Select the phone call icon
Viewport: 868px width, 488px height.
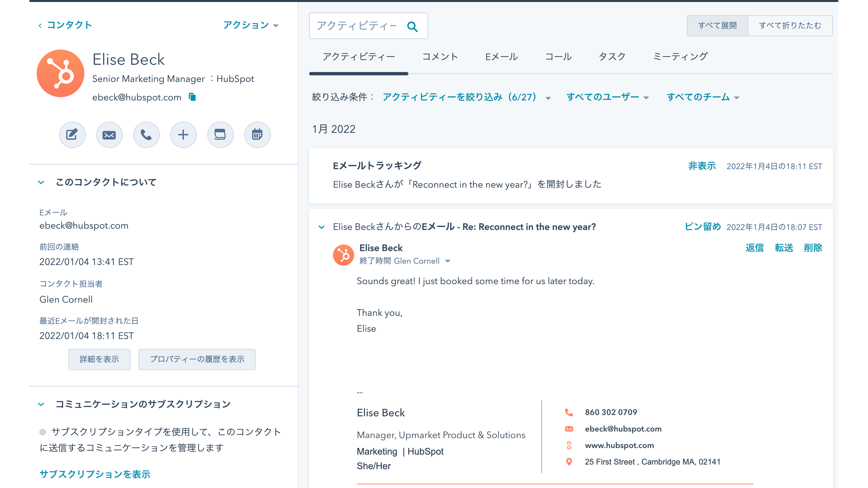tap(146, 134)
